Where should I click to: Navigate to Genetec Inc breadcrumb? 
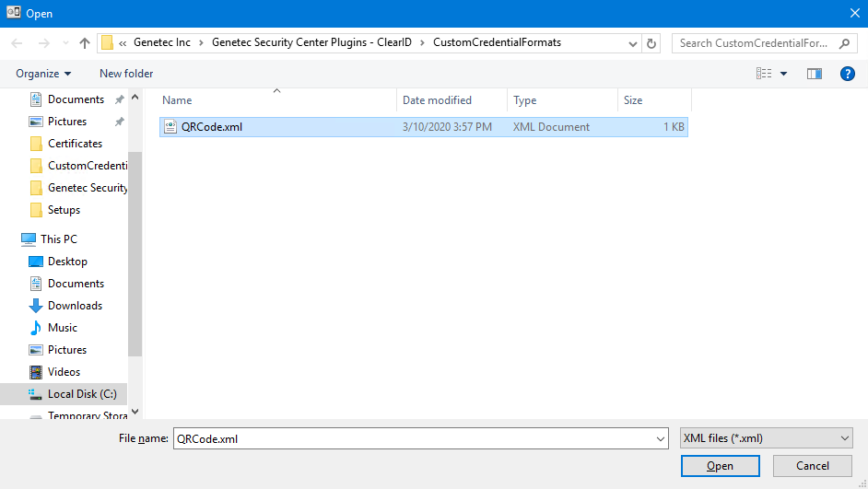[162, 42]
